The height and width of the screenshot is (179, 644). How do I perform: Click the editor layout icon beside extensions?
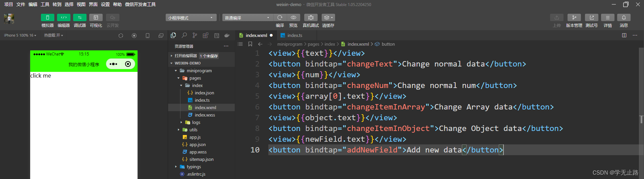pyautogui.click(x=216, y=35)
